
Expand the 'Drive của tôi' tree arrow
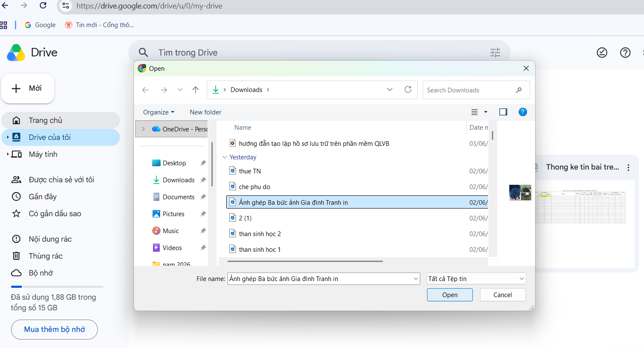point(8,137)
